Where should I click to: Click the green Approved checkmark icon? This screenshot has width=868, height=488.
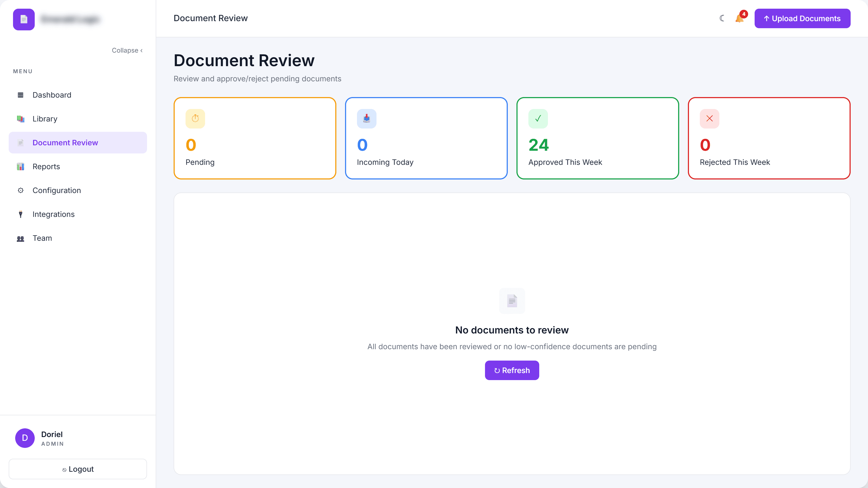tap(538, 118)
